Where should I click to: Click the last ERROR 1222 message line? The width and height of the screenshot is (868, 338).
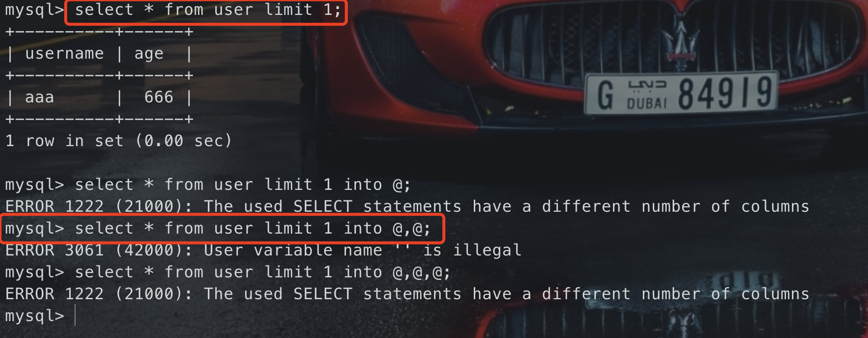click(407, 294)
